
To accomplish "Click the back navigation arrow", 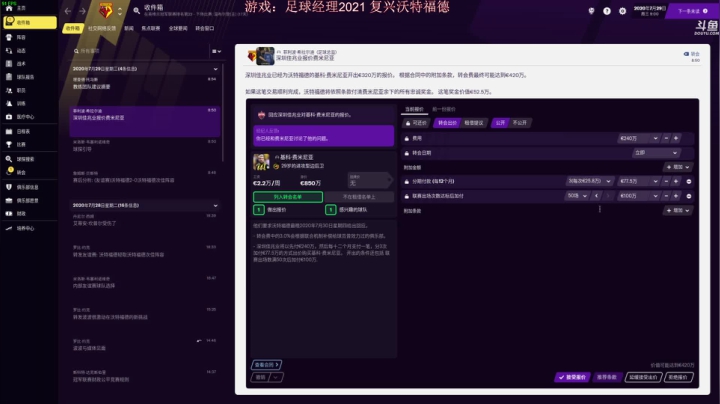I will click(68, 11).
